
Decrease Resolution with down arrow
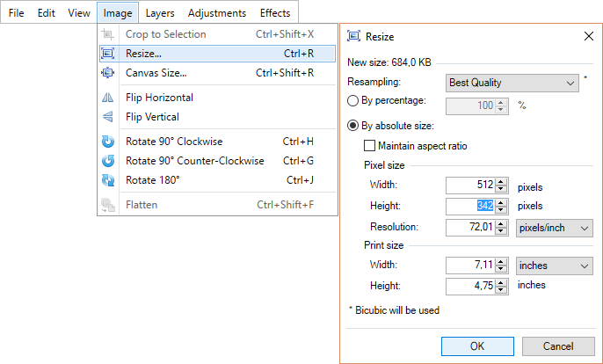[501, 231]
